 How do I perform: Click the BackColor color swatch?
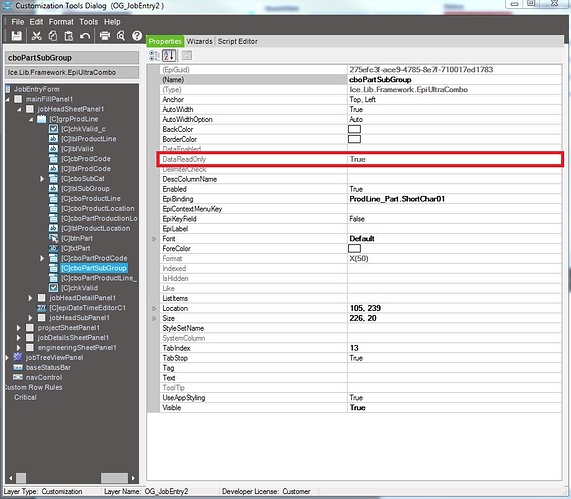(354, 129)
